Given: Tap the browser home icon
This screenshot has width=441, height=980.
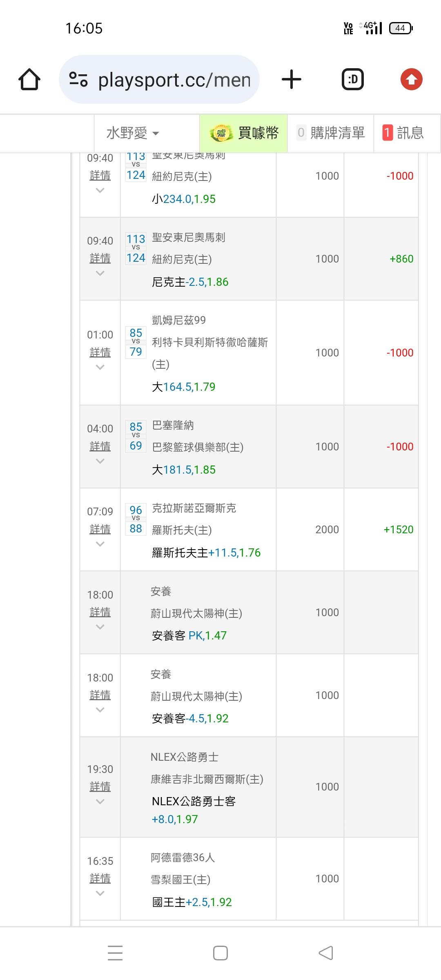Looking at the screenshot, I should (x=29, y=79).
